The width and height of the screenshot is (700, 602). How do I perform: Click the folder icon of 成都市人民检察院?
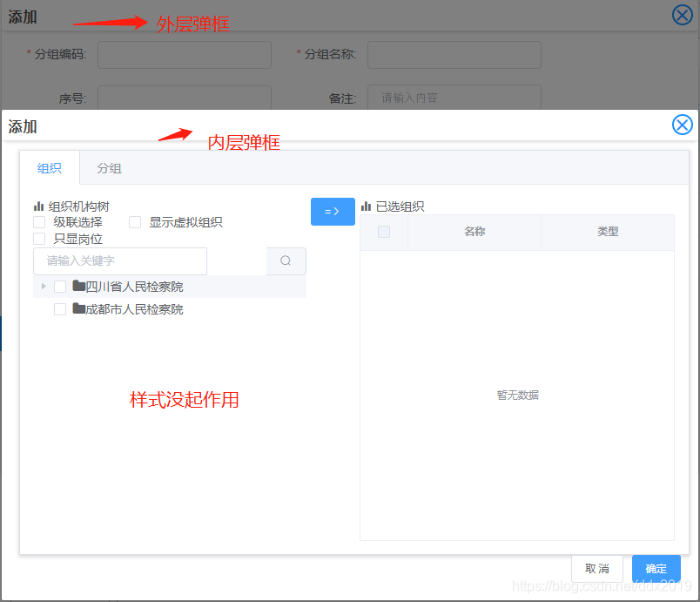click(79, 308)
